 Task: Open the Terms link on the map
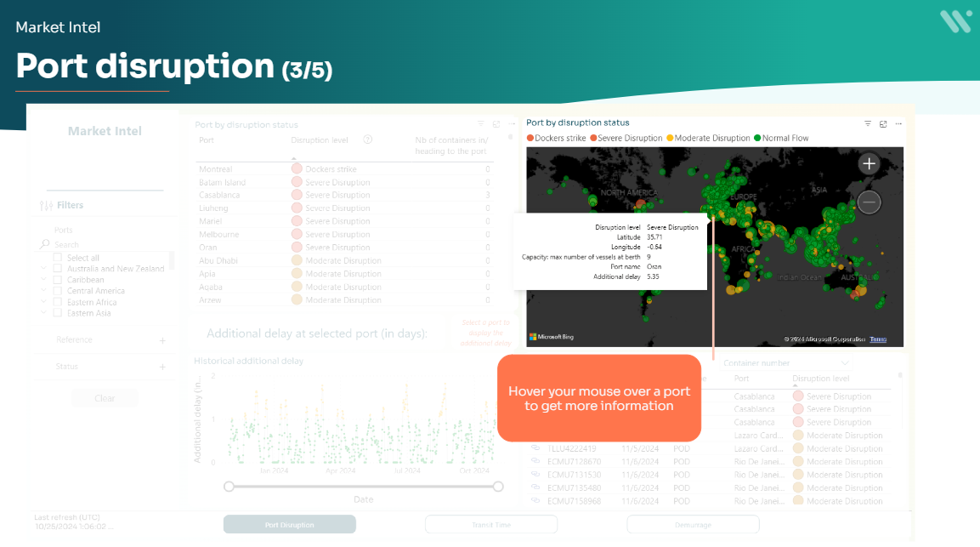click(878, 339)
